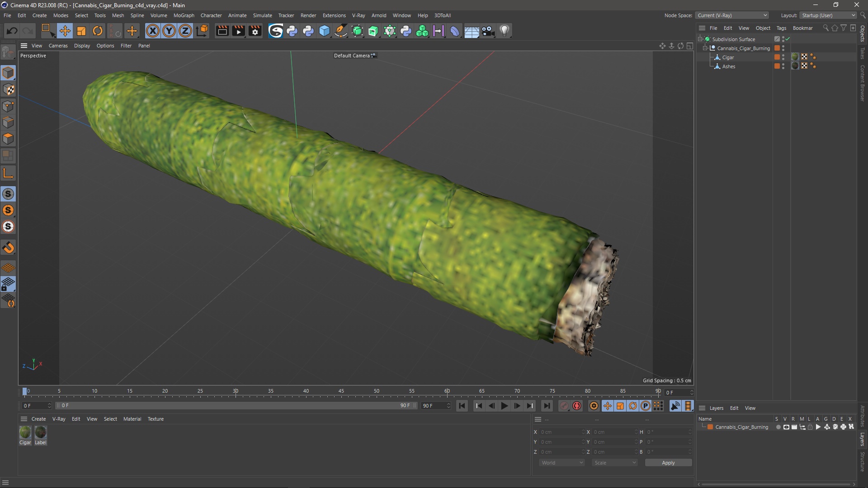Click the Undo arrow icon
This screenshot has height=488, width=868.
click(x=12, y=31)
